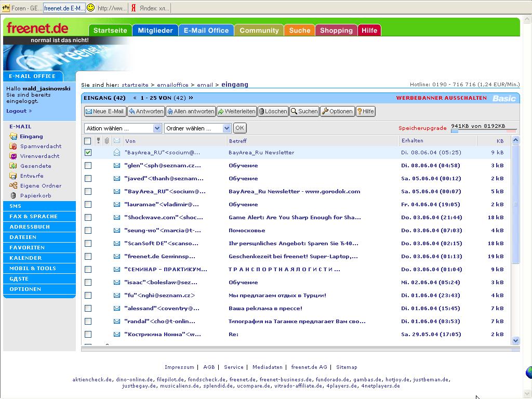Open the Eingang folder icon in sidebar
This screenshot has width=532, height=399.
13,137
